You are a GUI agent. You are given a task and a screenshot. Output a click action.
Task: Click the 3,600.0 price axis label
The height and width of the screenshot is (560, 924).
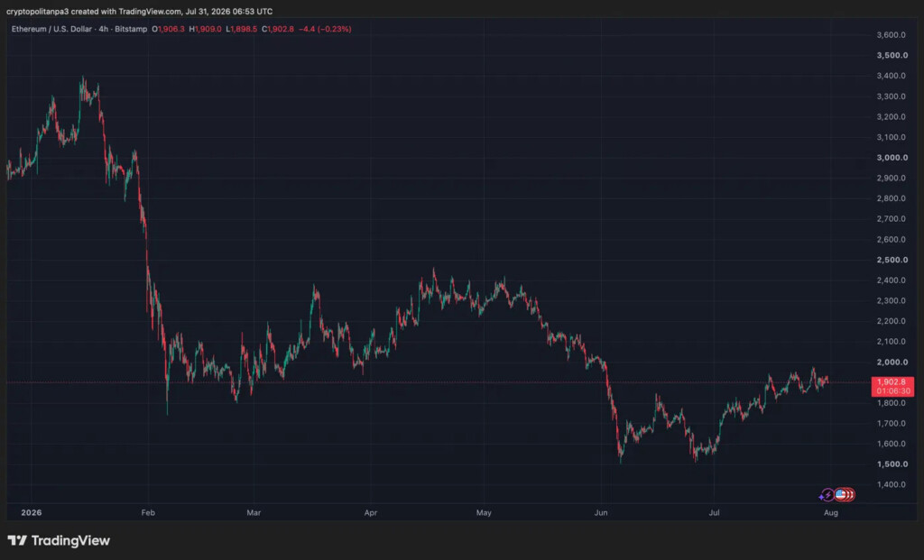pyautogui.click(x=891, y=35)
